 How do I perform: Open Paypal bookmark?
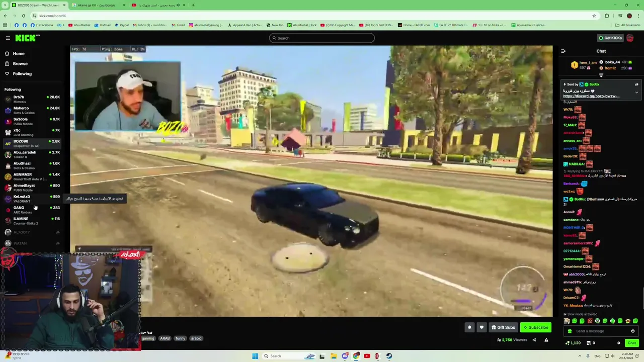click(x=122, y=25)
